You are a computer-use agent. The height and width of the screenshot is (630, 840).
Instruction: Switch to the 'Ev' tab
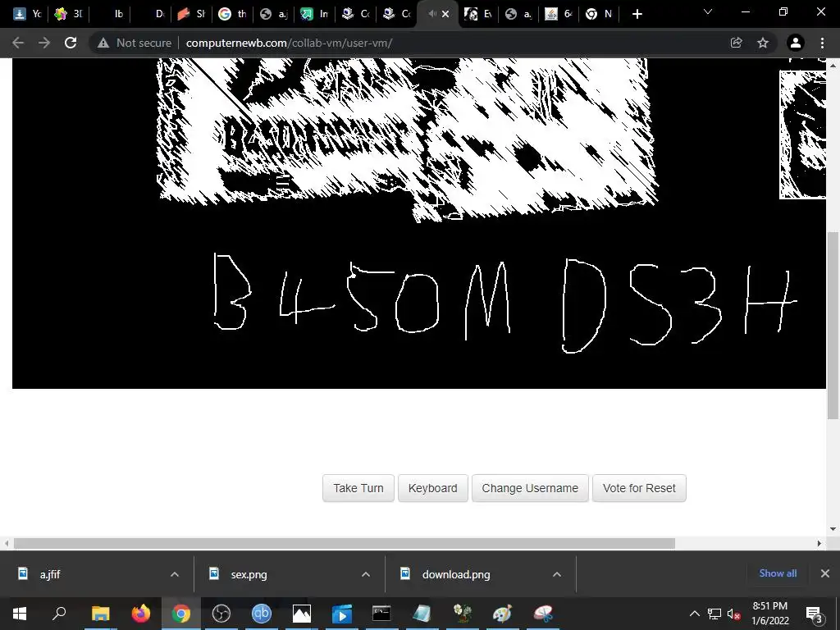[478, 14]
